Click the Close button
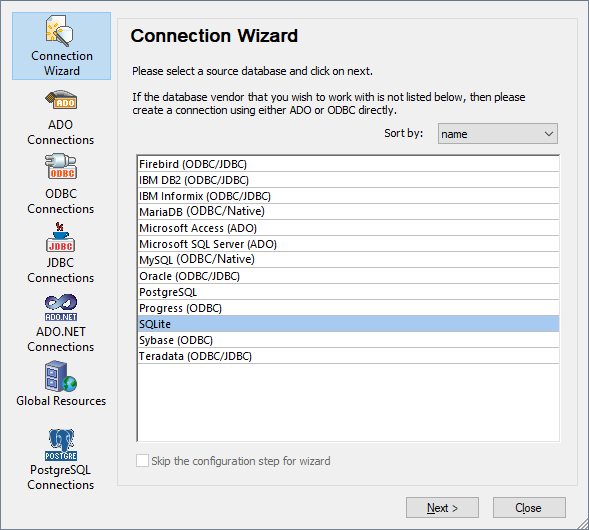Screen dimensions: 589x530 [529, 508]
